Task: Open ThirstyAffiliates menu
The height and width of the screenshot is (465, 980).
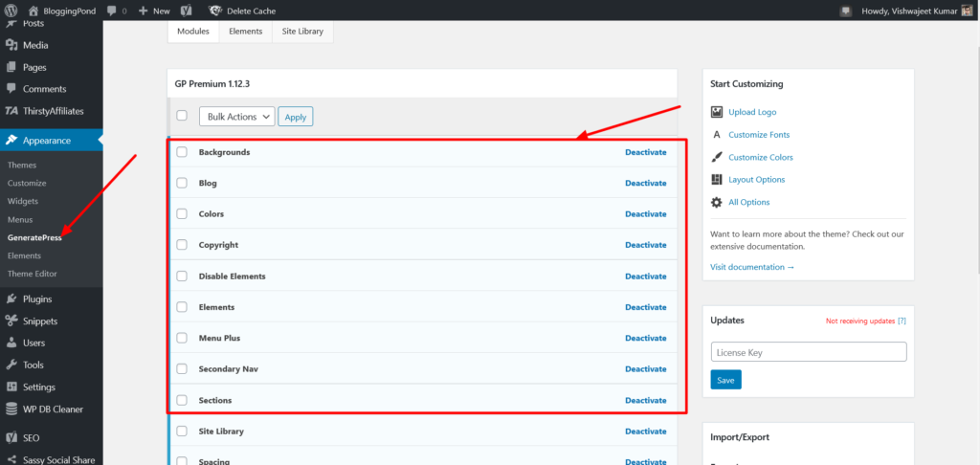Action: (x=52, y=111)
